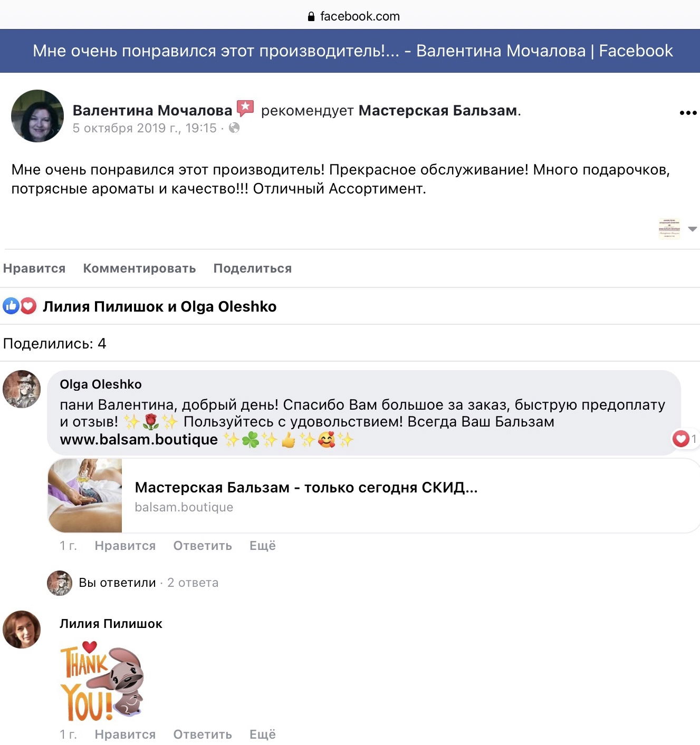Click the red heart reaction icon
Viewport: 700px width, 745px height.
point(28,306)
